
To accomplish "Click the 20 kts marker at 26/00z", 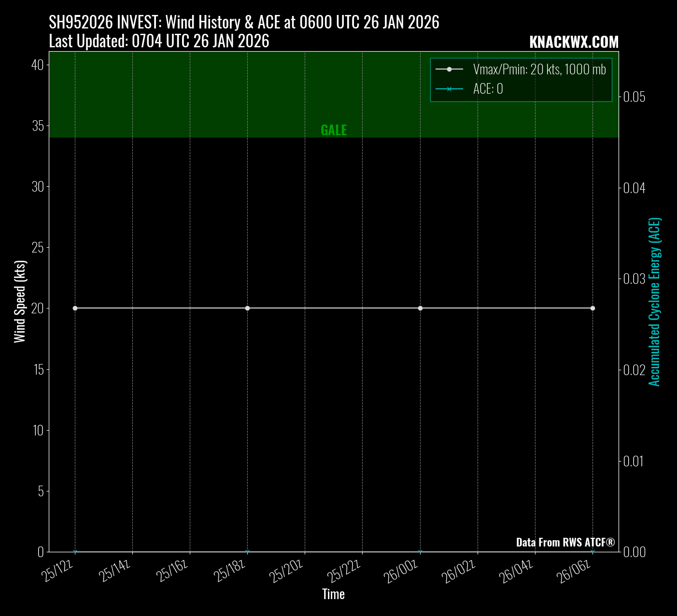I will tap(420, 308).
